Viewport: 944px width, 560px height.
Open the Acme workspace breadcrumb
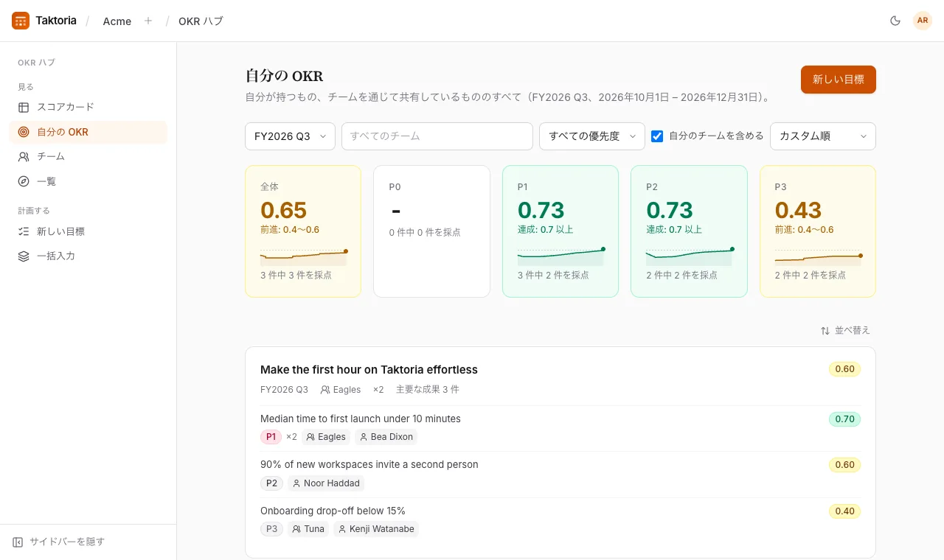(117, 21)
